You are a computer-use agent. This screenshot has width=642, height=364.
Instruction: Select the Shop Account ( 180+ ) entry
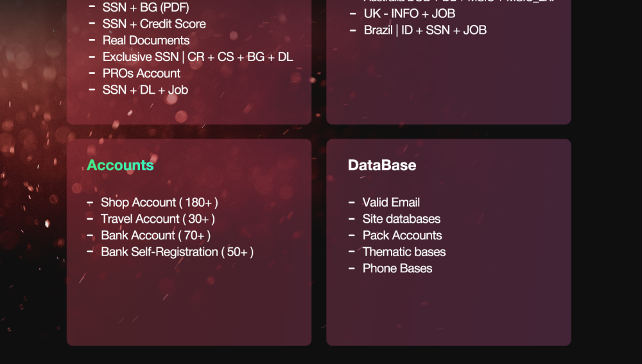[x=159, y=202]
